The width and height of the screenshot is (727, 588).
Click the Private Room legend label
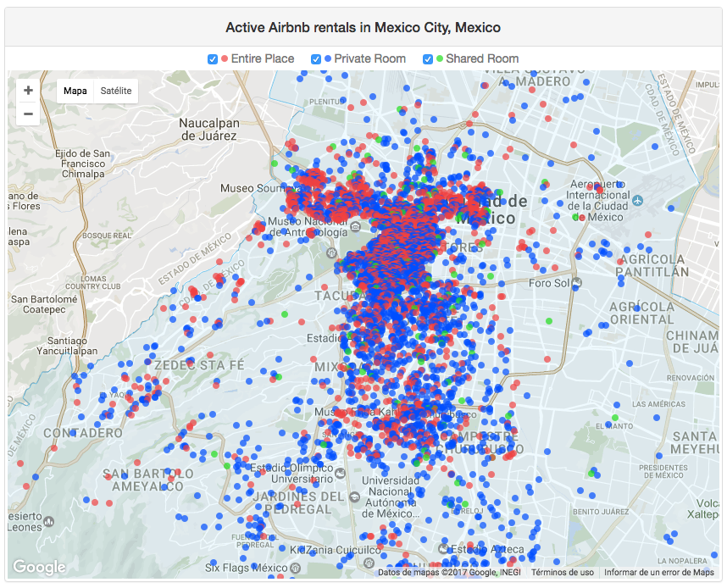click(x=370, y=59)
